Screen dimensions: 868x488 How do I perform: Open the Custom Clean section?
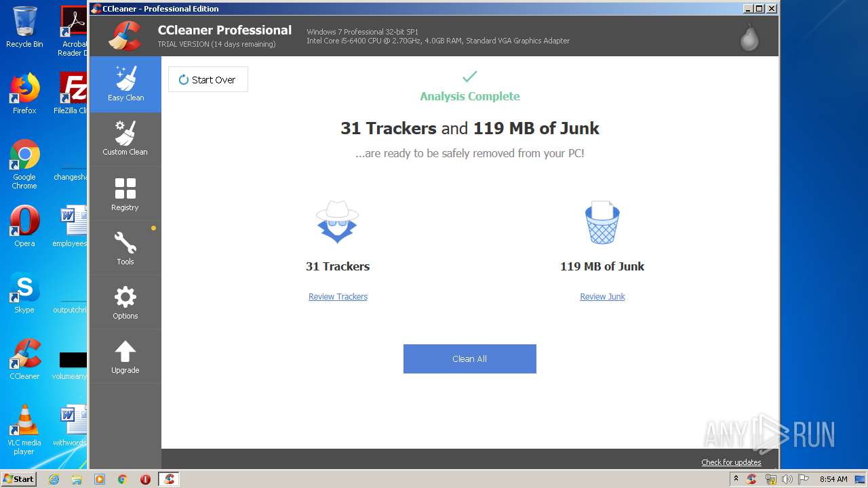125,139
